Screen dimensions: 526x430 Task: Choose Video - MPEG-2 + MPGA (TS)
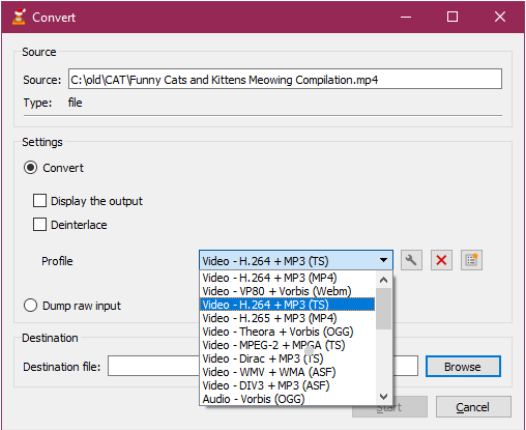(x=288, y=345)
